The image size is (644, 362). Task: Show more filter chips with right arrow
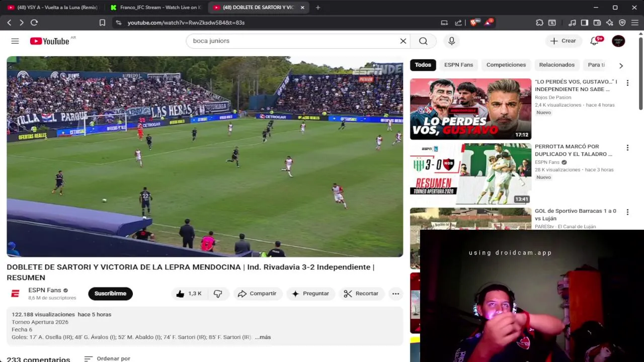[x=621, y=65]
